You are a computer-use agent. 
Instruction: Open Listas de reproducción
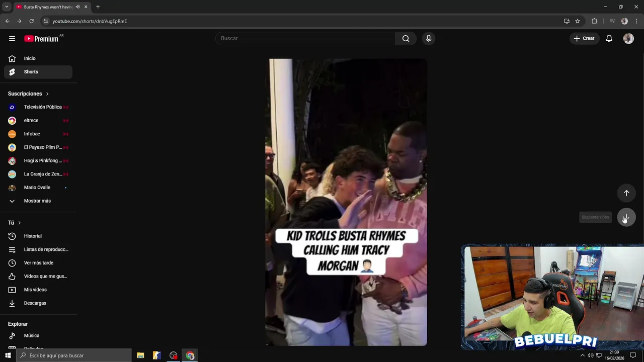tap(38, 249)
